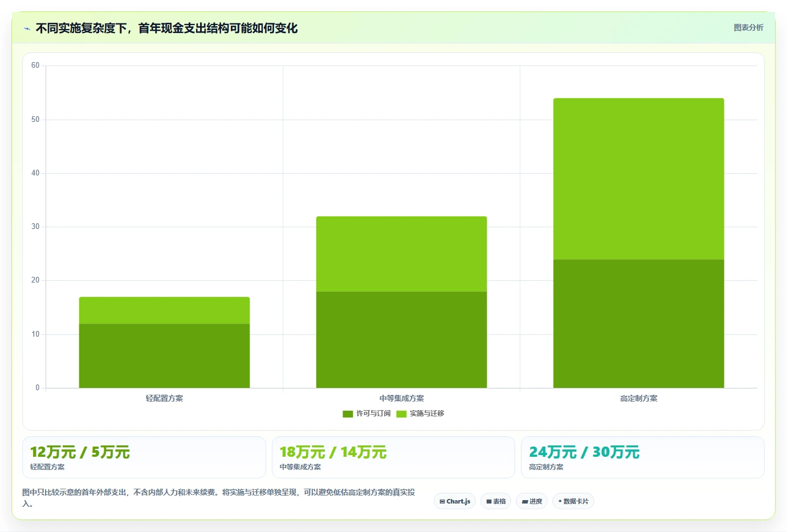Open the 18万元 / 14万元 data card

coord(393,457)
